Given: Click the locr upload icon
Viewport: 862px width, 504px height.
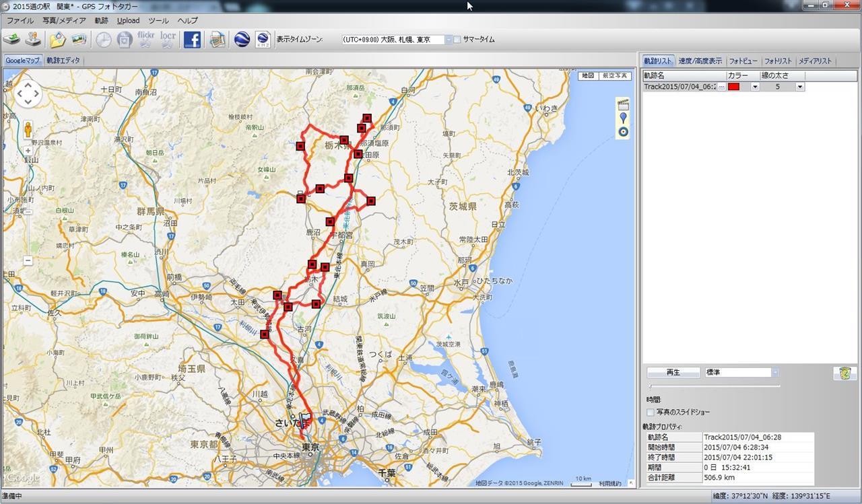Looking at the screenshot, I should (x=168, y=39).
